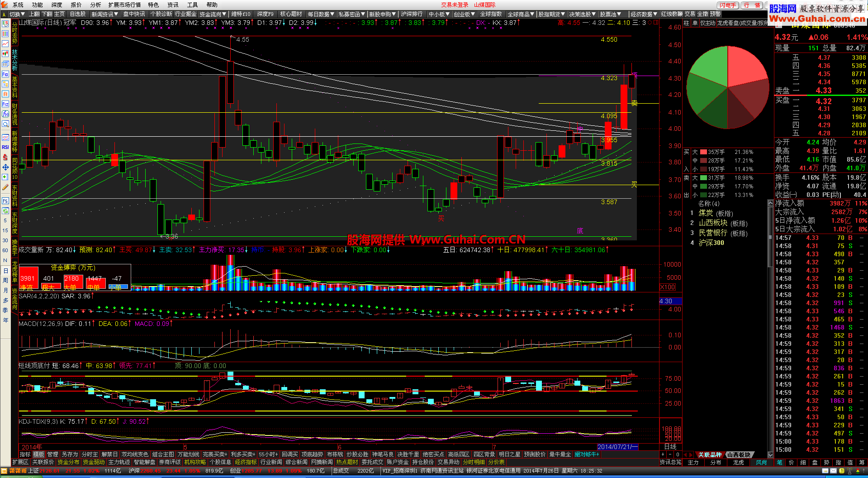Open the 分析 menu
Image resolution: width=868 pixels, height=478 pixels.
coord(95,5)
